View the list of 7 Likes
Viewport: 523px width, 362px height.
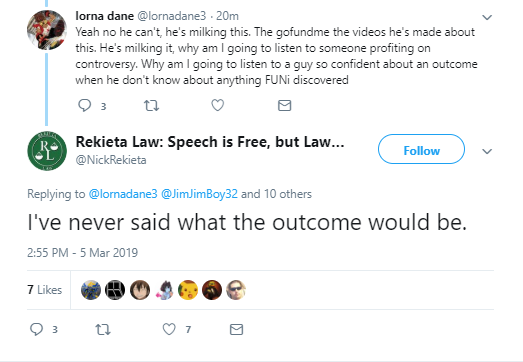[x=45, y=290]
